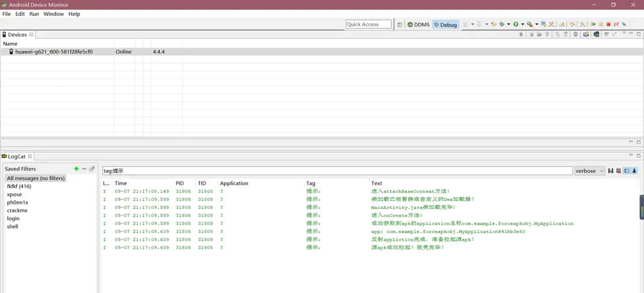Viewport: 644px width, 293px height.
Task: Switch to the Debug perspective
Action: pyautogui.click(x=445, y=25)
